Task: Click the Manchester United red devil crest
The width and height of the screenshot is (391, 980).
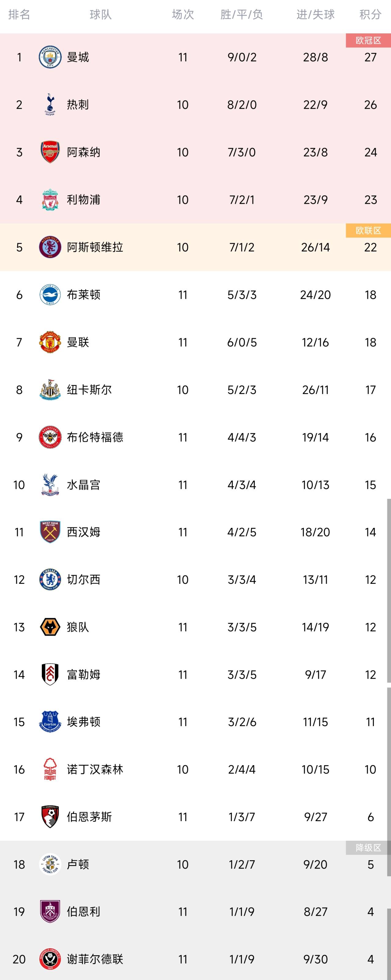Action: click(50, 342)
